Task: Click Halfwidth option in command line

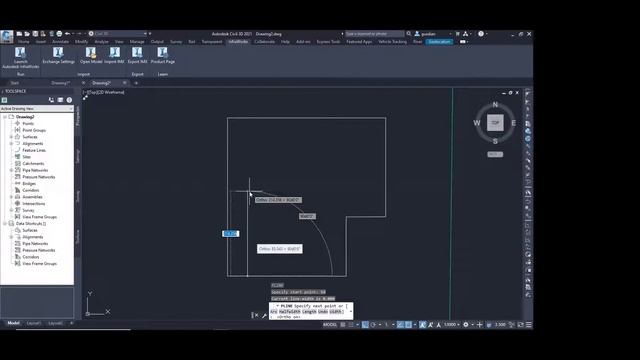Action: 289,311
